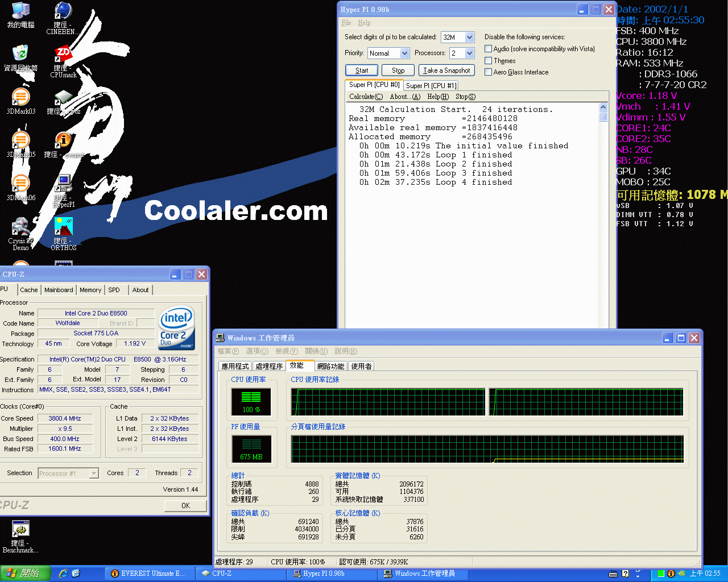Click the question mark help icon in system tray
Viewport: 728px width, 582px height.
(x=625, y=573)
